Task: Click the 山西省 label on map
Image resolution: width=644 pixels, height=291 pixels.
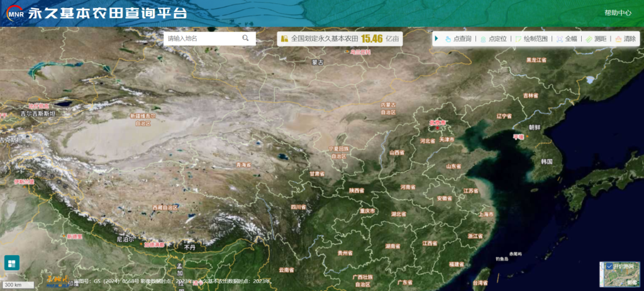Action: coord(397,152)
